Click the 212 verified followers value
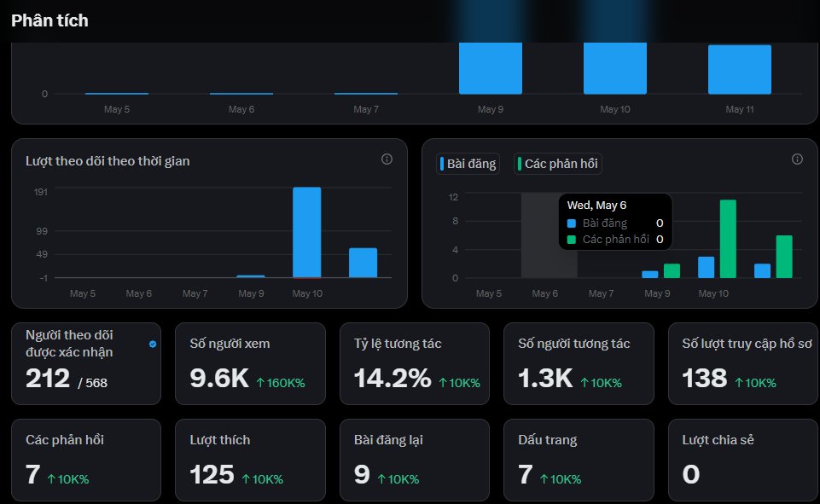The width and height of the screenshot is (820, 504). [48, 378]
